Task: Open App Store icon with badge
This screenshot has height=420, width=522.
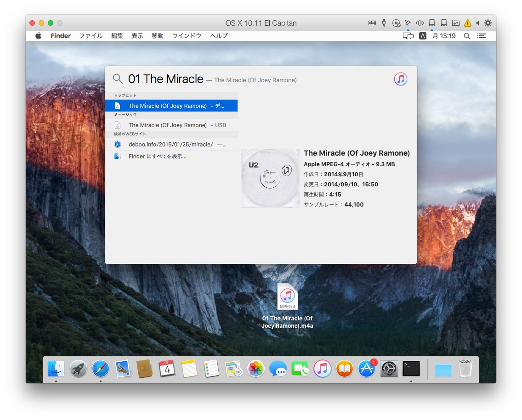Action: (367, 369)
